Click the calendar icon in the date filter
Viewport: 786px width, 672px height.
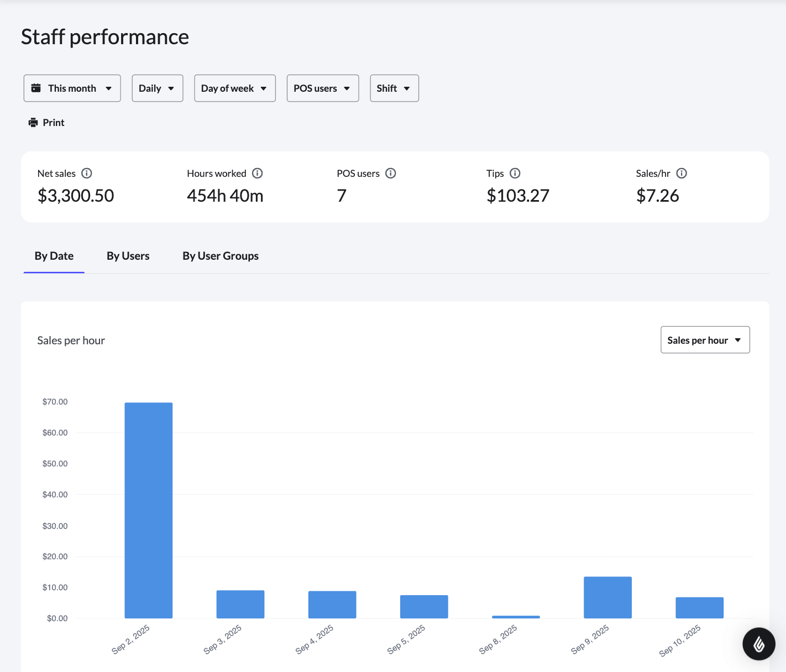37,87
